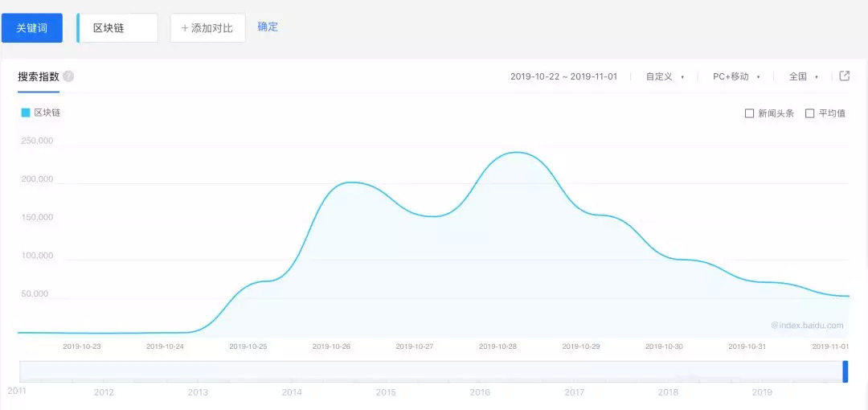The image size is (868, 410).
Task: Click the date range 2019-10-22 ~ 2019-11-01
Action: pos(563,76)
